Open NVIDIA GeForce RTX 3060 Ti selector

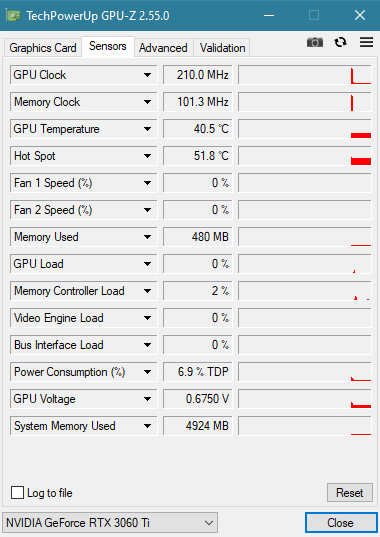pos(110,523)
